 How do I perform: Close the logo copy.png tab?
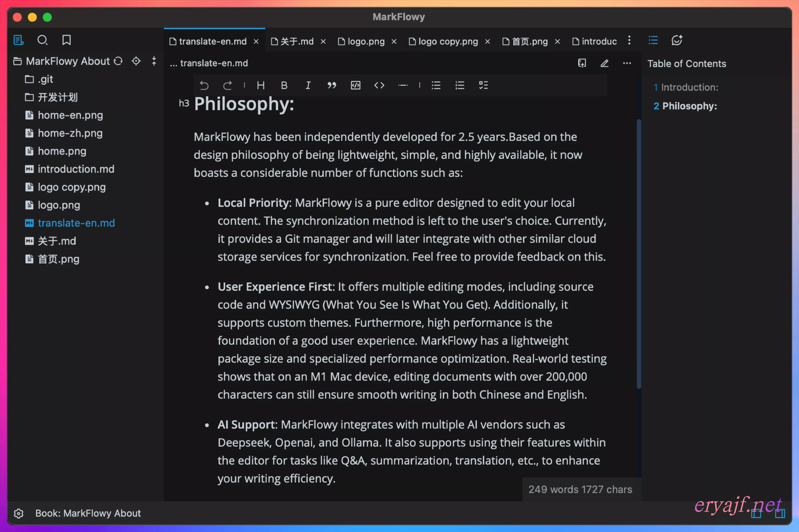click(487, 41)
